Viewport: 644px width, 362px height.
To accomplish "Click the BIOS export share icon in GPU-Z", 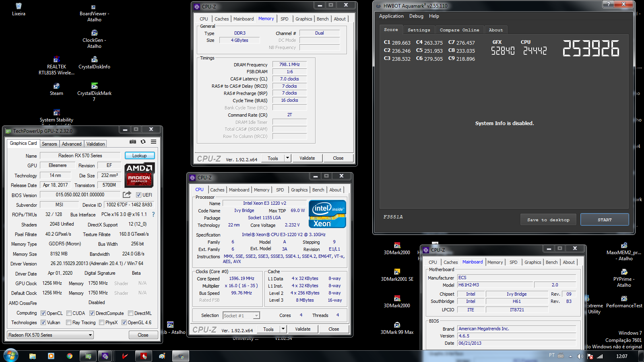I will click(x=127, y=195).
